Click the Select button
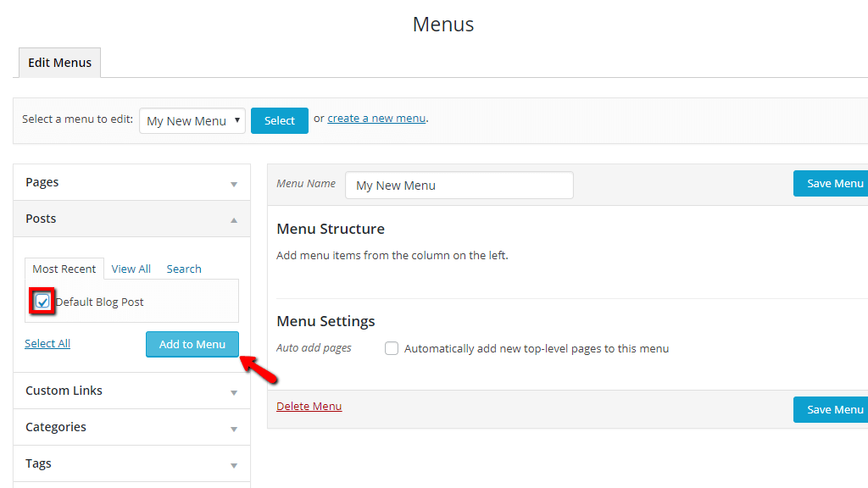 pyautogui.click(x=280, y=120)
